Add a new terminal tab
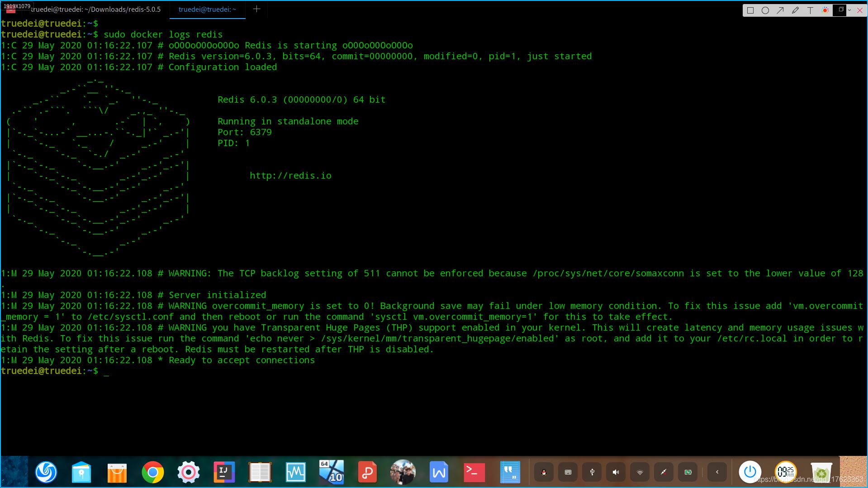Screen dimensions: 868x488 point(256,9)
